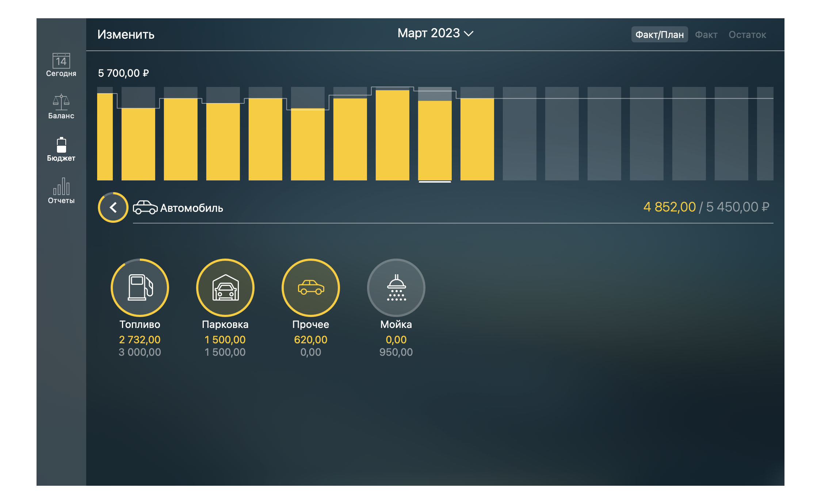Click the Мойка label
Image resolution: width=821 pixels, height=504 pixels.
tap(396, 324)
